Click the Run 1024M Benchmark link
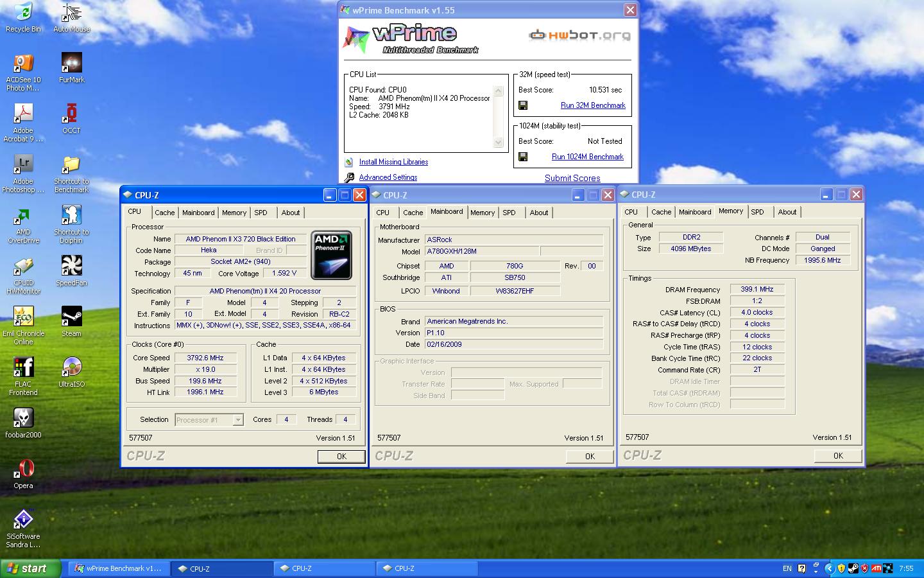The height and width of the screenshot is (578, 924). point(588,157)
